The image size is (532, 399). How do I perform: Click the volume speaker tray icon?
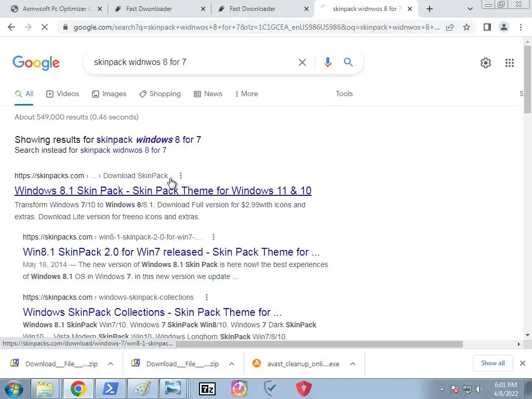point(480,389)
